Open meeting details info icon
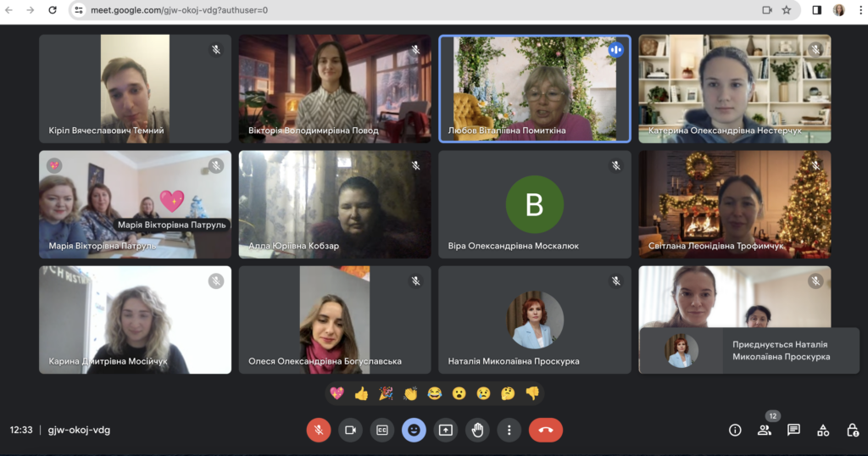This screenshot has width=868, height=456. [x=735, y=430]
